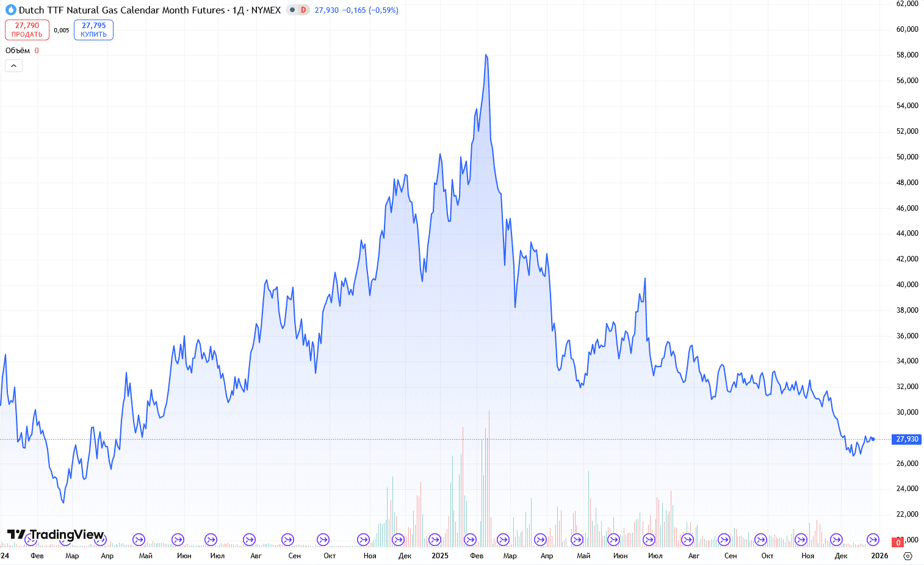The image size is (924, 565).
Task: Click the TradingView logo
Action: [56, 535]
